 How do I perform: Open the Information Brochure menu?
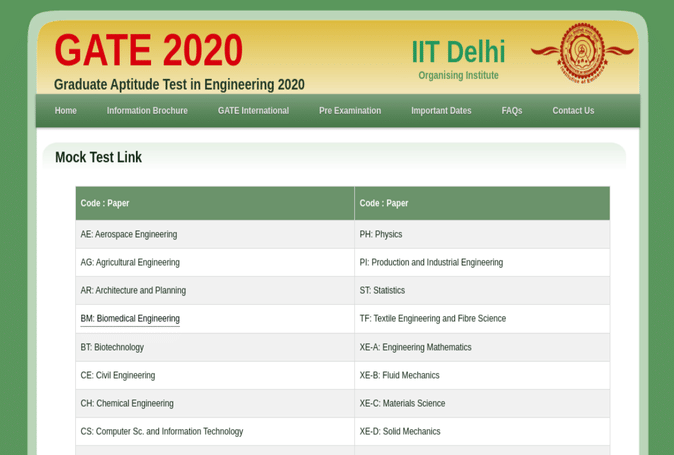147,111
